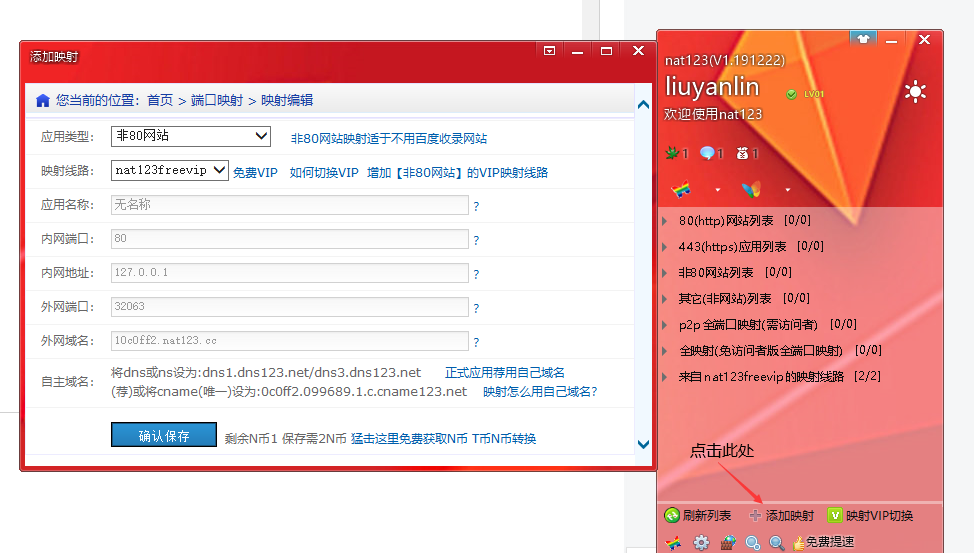Open 映射怎么用自己域名? link
The height and width of the screenshot is (553, 974).
pos(540,392)
